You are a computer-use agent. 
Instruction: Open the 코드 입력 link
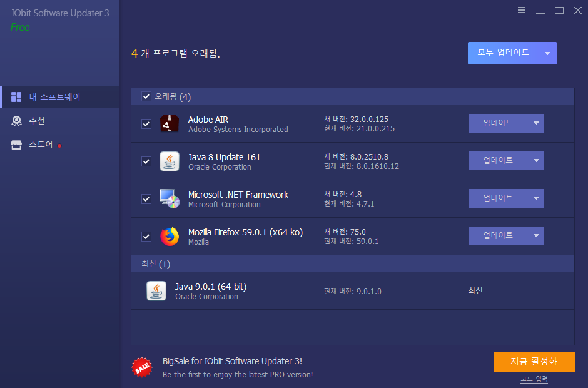pos(534,379)
